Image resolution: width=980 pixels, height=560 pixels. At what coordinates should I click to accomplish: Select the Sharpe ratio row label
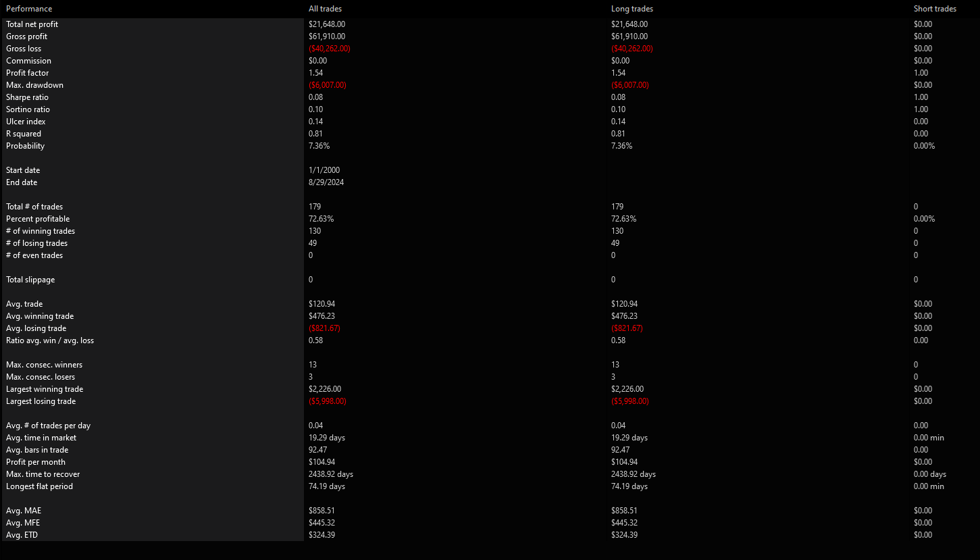[x=28, y=97]
